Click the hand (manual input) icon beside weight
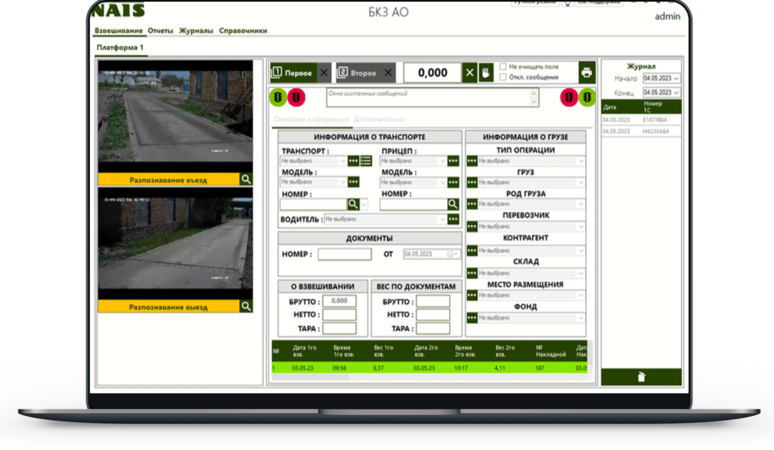Image resolution: width=774 pixels, height=450 pixels. click(x=487, y=72)
